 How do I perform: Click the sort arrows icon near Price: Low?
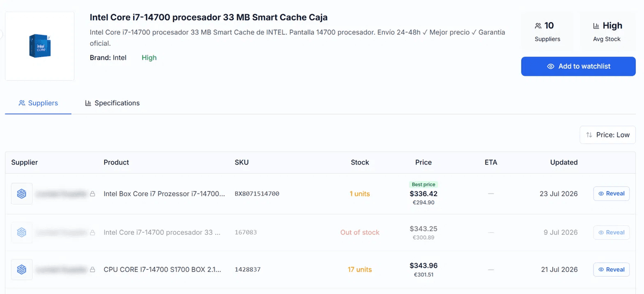589,135
